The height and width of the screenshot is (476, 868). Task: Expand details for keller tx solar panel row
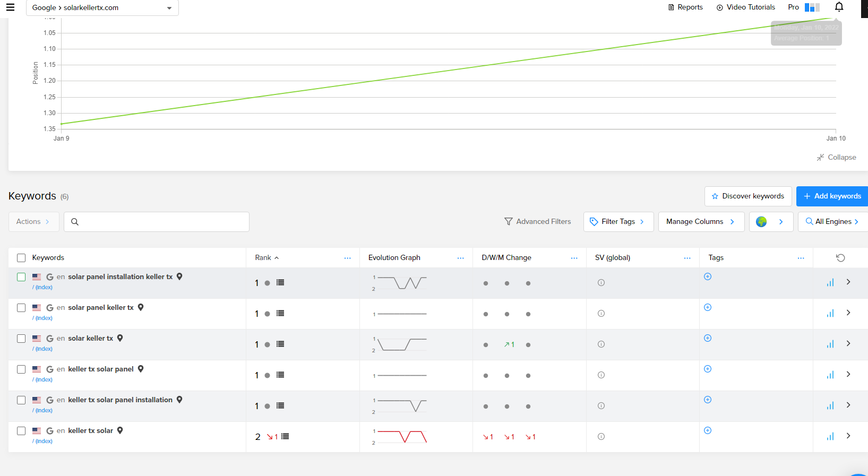point(848,375)
